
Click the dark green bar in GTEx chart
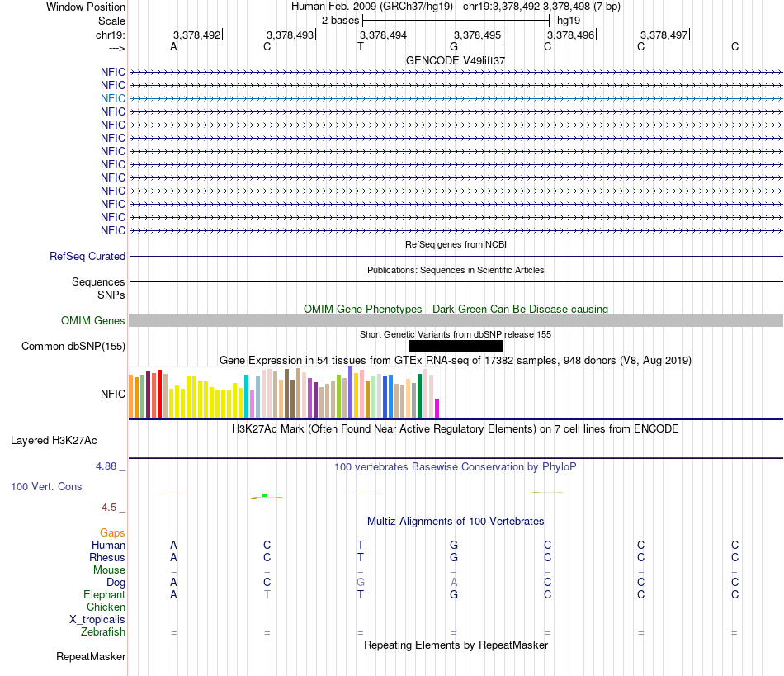[x=419, y=395]
